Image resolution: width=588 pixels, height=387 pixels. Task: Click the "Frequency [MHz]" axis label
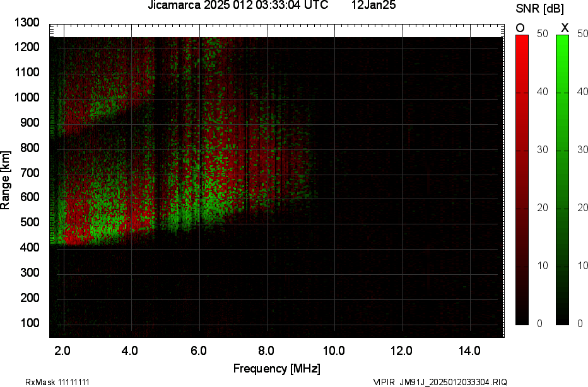coord(277,368)
